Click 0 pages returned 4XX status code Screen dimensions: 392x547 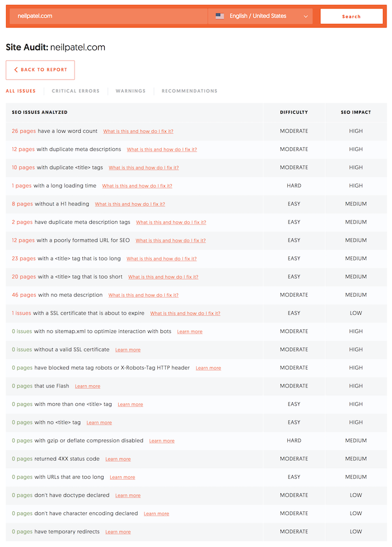[x=22, y=459]
